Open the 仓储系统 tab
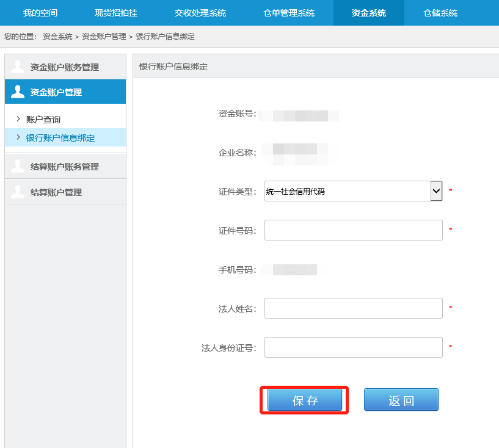Viewport: 499px width, 448px height. coord(440,13)
